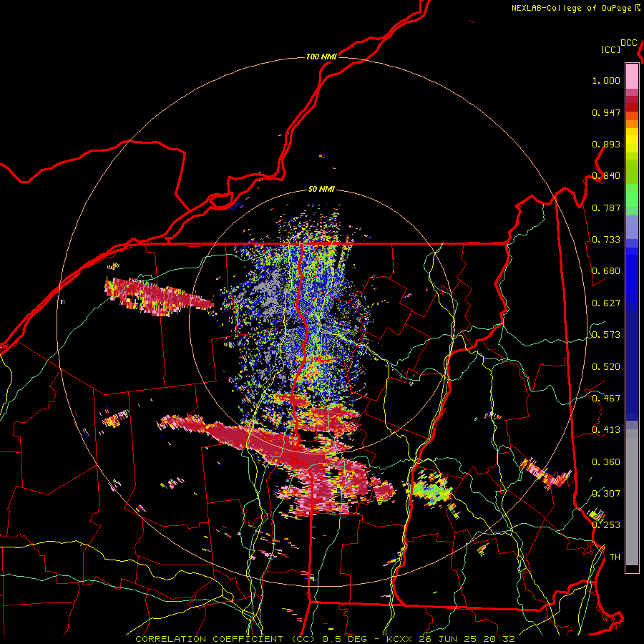Pick the pink swatch beside 1.000

point(632,77)
